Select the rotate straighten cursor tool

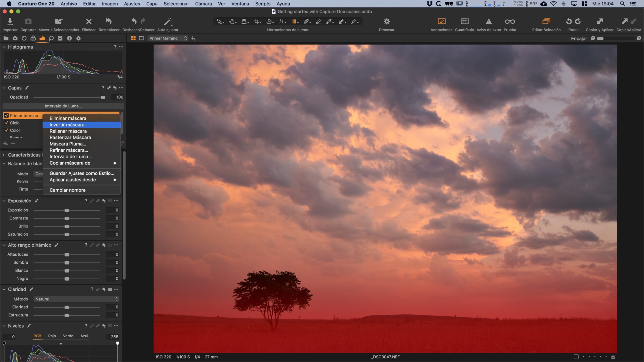270,22
